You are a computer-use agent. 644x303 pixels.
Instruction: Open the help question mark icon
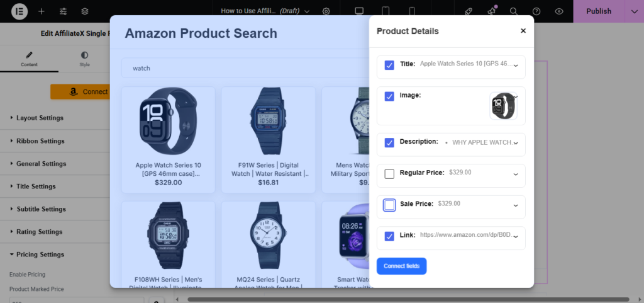(536, 11)
